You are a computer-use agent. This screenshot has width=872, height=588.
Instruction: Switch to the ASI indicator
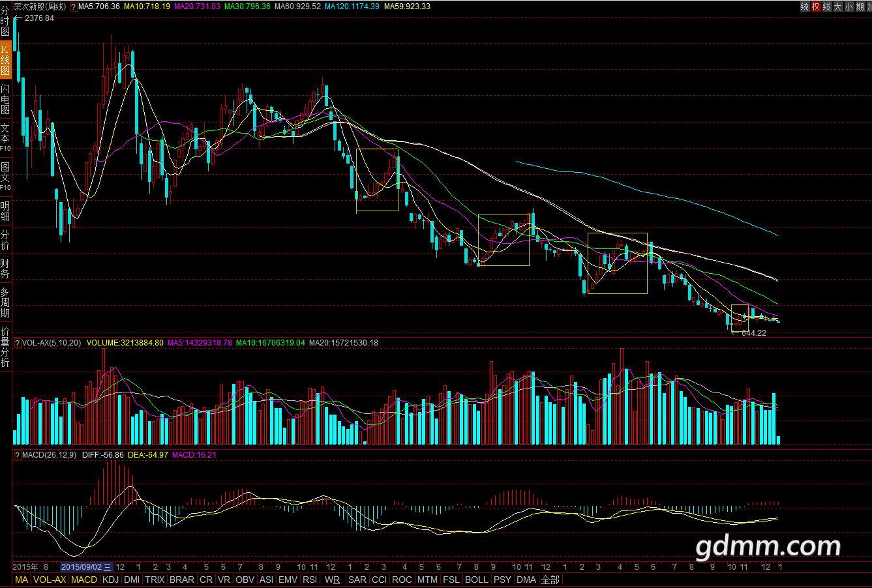tap(266, 580)
